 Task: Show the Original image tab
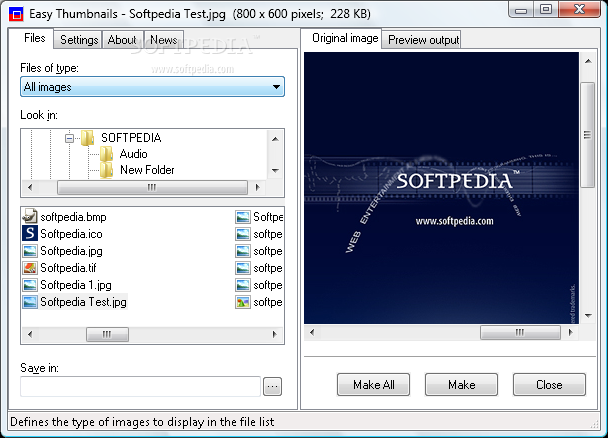pyautogui.click(x=345, y=38)
